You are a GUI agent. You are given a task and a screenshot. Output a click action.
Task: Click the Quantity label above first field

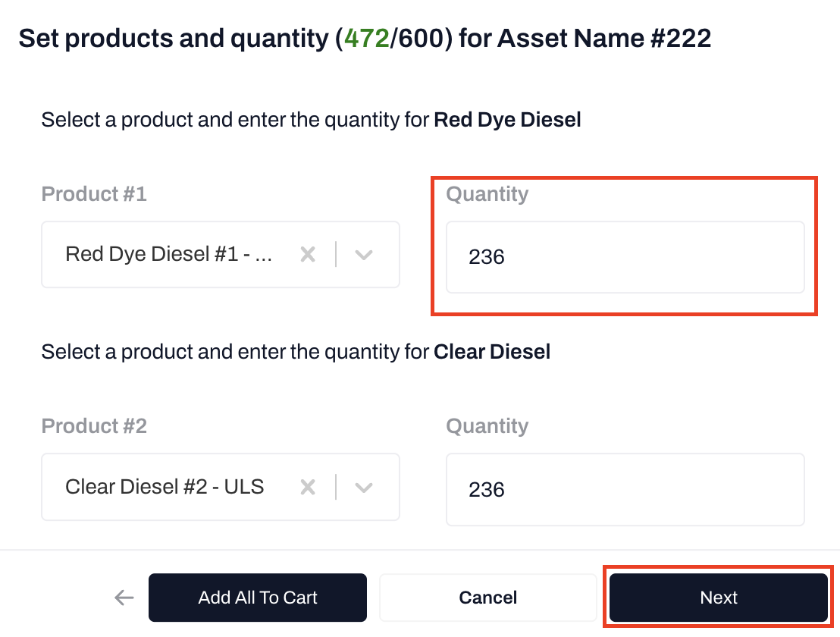[x=487, y=194]
